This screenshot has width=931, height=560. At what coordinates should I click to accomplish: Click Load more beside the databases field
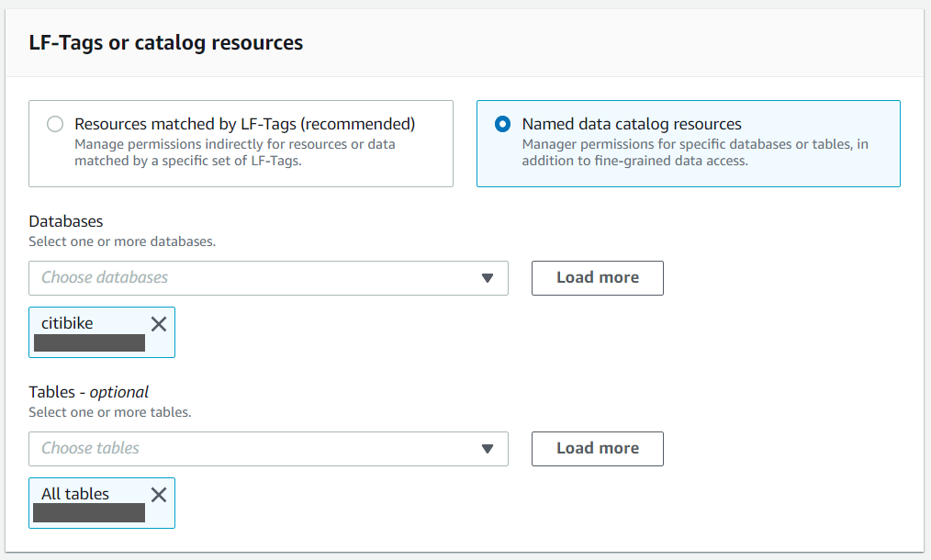[597, 277]
